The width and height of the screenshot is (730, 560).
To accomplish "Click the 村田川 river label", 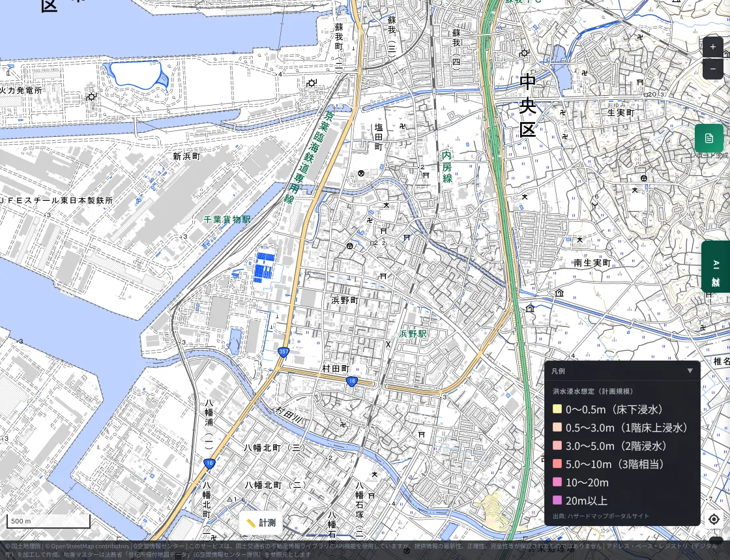I will [289, 414].
